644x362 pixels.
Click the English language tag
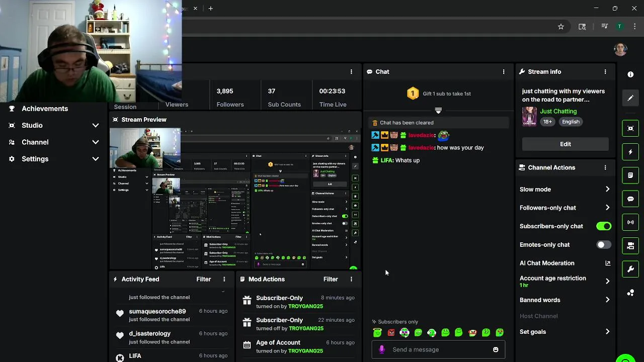coord(571,122)
